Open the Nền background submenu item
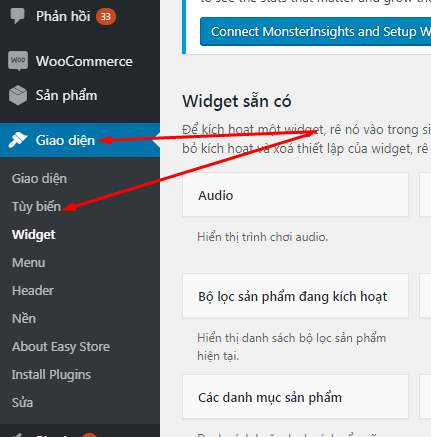The width and height of the screenshot is (431, 437). pyautogui.click(x=24, y=319)
